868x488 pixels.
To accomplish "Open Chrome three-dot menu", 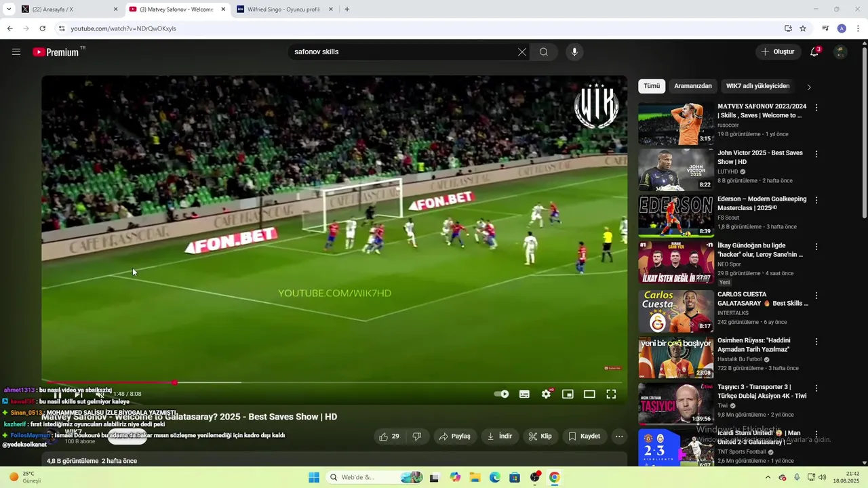I will (x=859, y=28).
